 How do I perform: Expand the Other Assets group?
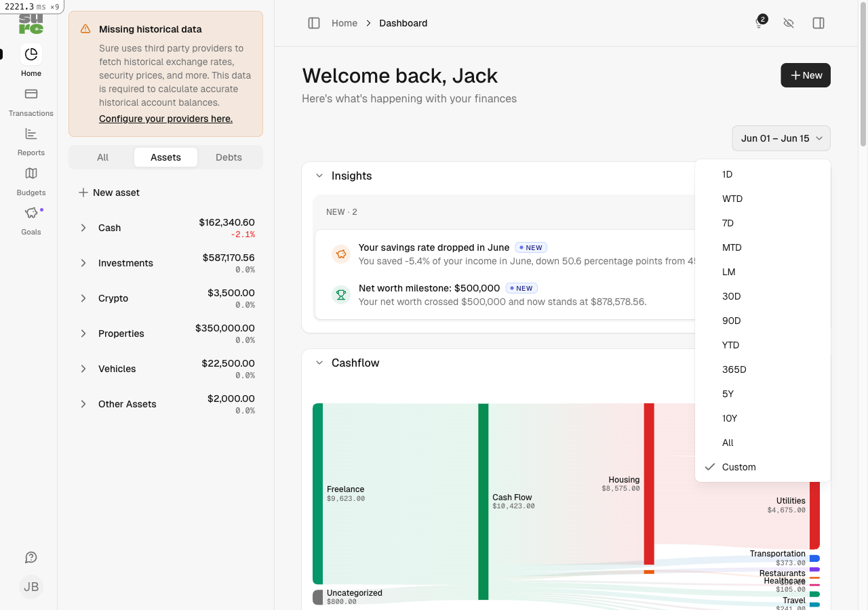pyautogui.click(x=83, y=404)
